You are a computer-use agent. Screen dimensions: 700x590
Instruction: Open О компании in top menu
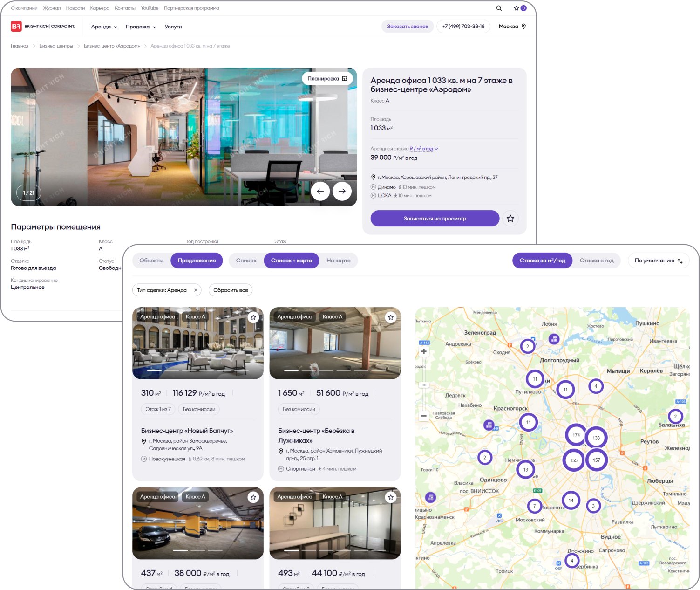pos(24,8)
